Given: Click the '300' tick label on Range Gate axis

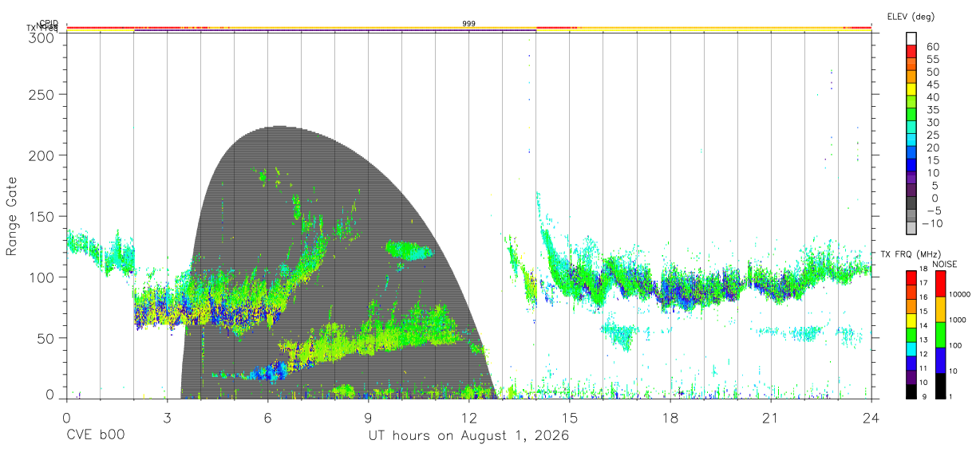Looking at the screenshot, I should [41, 37].
